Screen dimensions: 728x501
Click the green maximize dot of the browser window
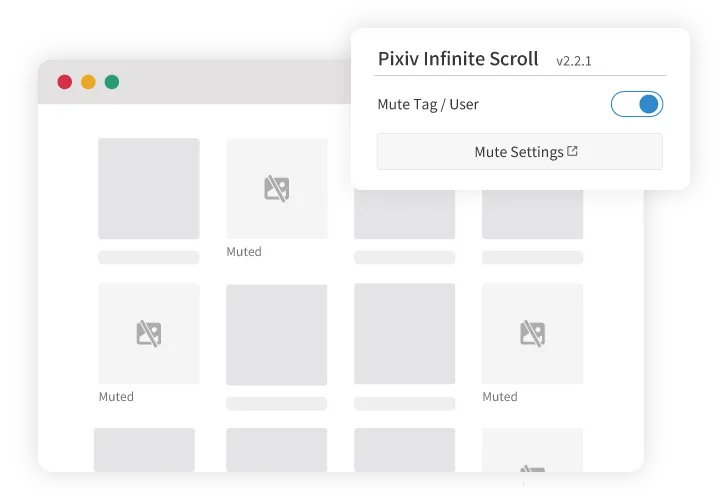click(112, 82)
